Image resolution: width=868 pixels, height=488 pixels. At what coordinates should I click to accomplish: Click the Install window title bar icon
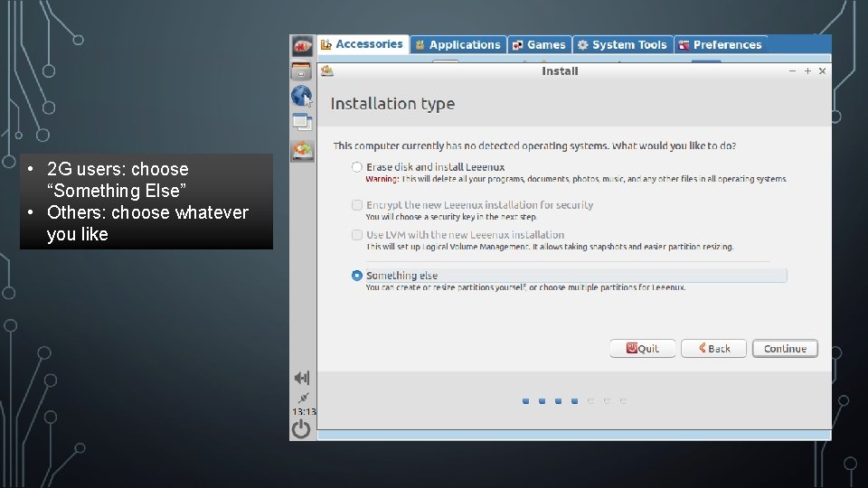[x=327, y=70]
